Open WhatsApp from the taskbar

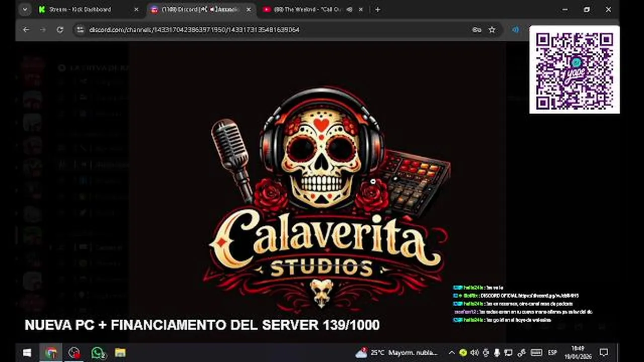point(98,352)
